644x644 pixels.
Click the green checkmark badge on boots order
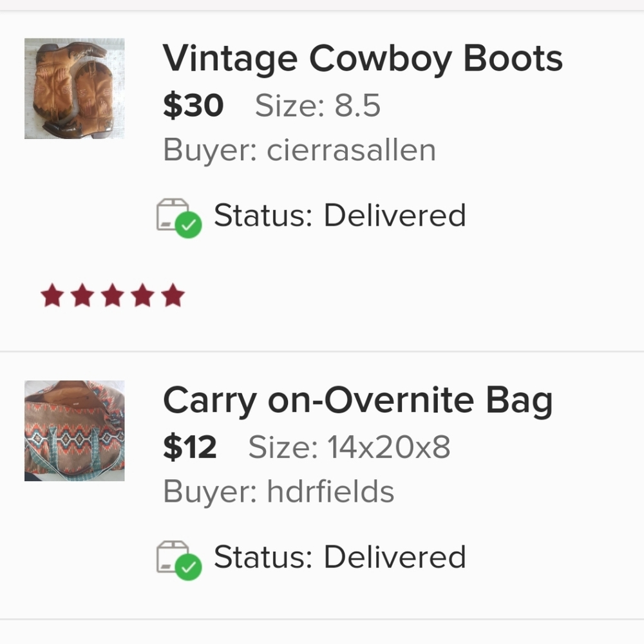coord(189,225)
